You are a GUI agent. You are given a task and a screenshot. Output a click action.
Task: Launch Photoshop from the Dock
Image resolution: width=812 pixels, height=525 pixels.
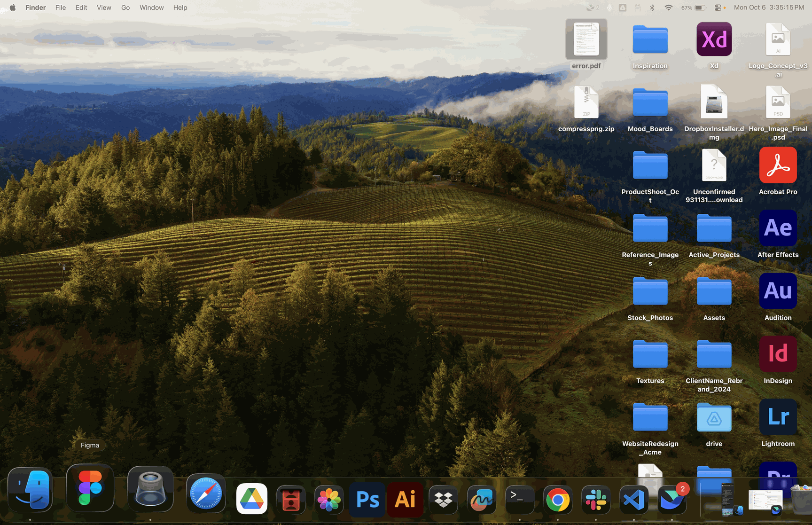pyautogui.click(x=367, y=499)
